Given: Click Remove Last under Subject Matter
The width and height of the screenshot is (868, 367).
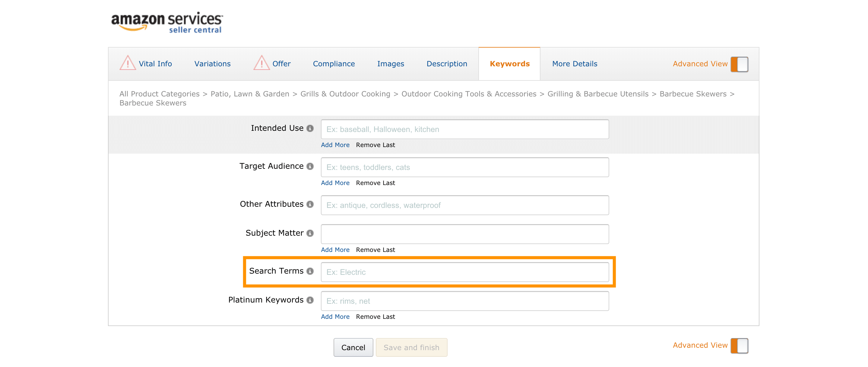Looking at the screenshot, I should 375,250.
